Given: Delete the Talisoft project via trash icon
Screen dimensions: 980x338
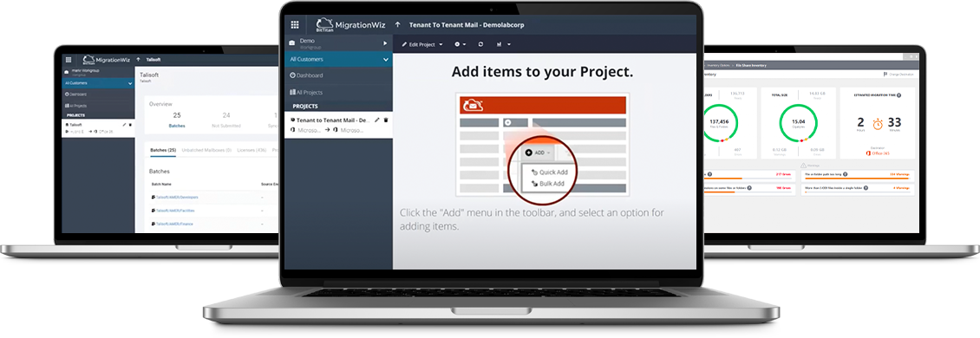Looking at the screenshot, I should (x=130, y=124).
